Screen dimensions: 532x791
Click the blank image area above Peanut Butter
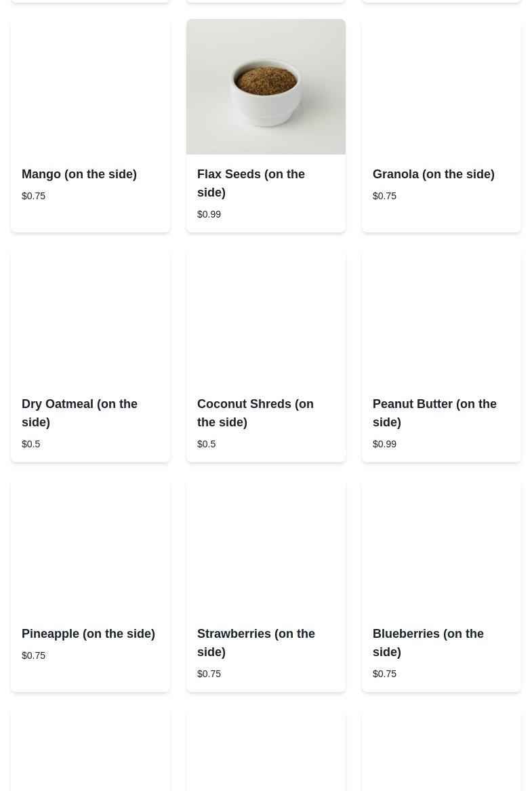tap(441, 317)
